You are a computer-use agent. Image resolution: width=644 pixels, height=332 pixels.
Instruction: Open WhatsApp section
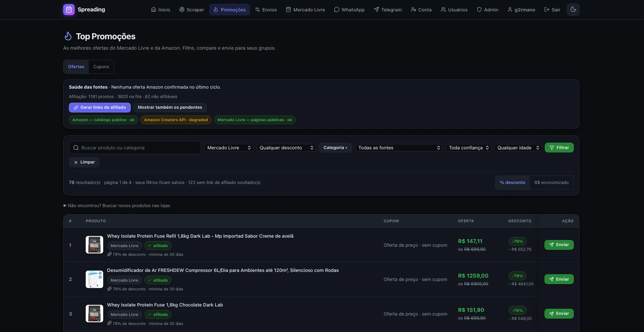pyautogui.click(x=349, y=10)
